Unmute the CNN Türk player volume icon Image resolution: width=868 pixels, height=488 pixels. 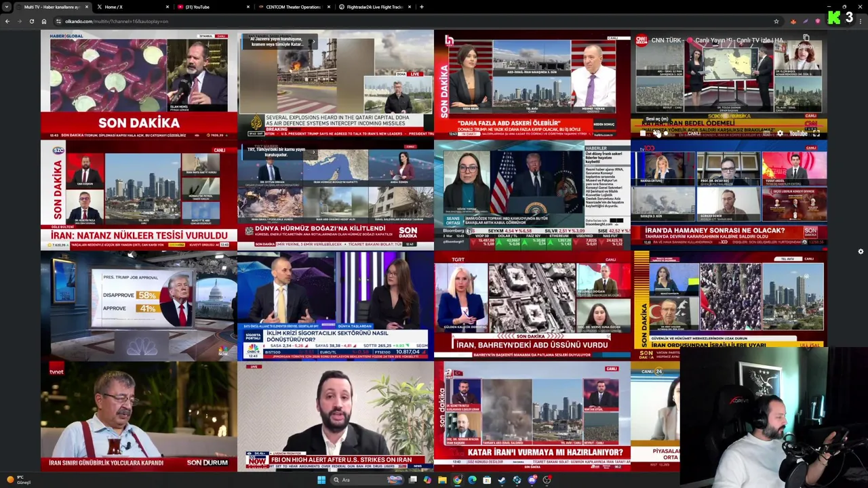point(656,134)
